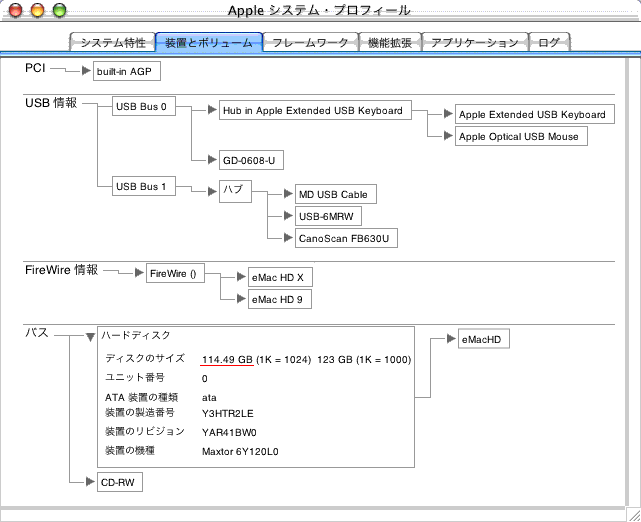The image size is (641, 522).
Task: Select the Apple Extended USB Keyboard box
Action: 535,114
